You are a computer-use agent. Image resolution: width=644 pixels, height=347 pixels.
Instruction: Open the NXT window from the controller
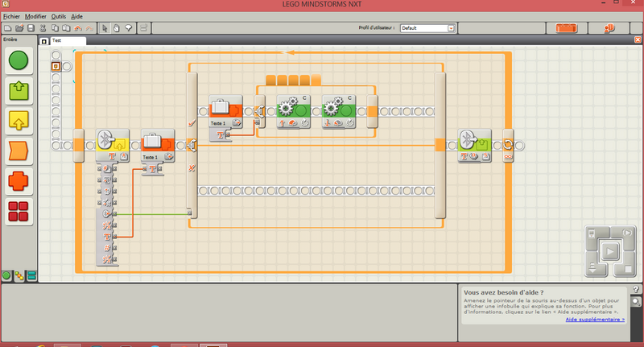click(x=592, y=234)
